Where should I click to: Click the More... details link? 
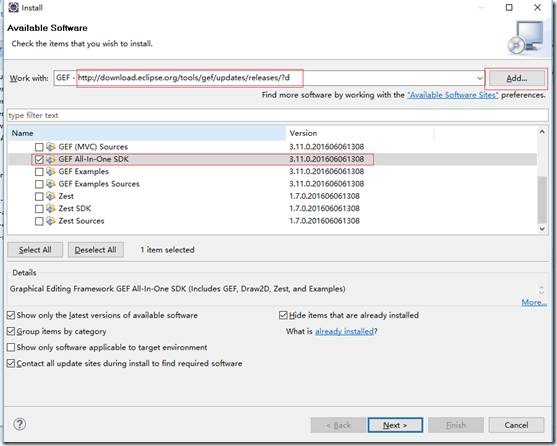[534, 303]
